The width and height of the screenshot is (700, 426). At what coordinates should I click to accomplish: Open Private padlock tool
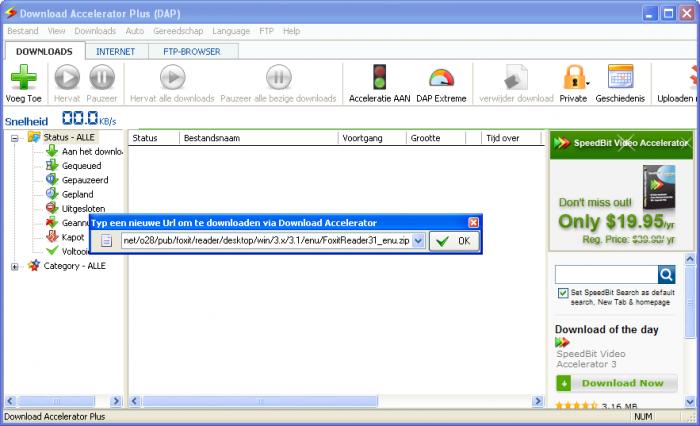[573, 78]
